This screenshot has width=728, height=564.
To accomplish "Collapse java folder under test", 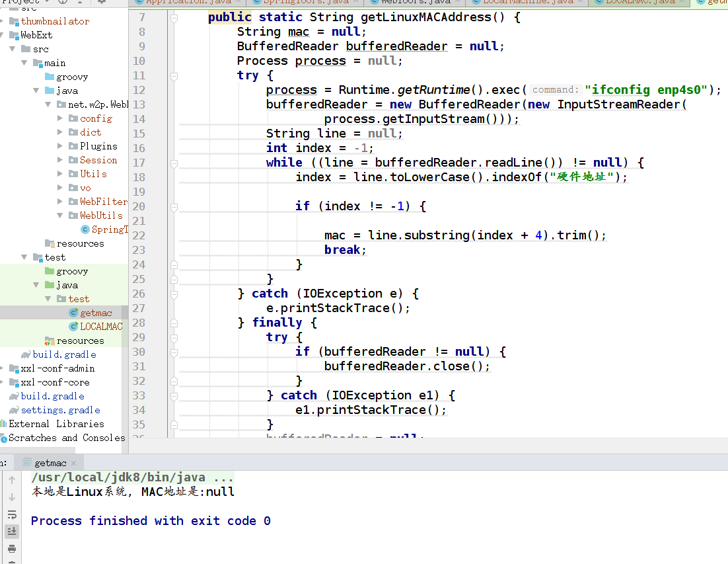I will (36, 285).
